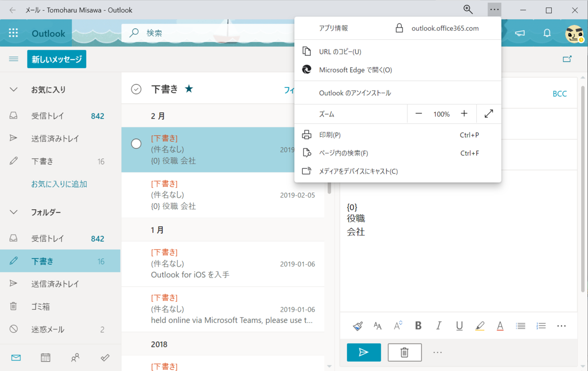
Task: Collapse the お気に入り section
Action: [x=14, y=90]
